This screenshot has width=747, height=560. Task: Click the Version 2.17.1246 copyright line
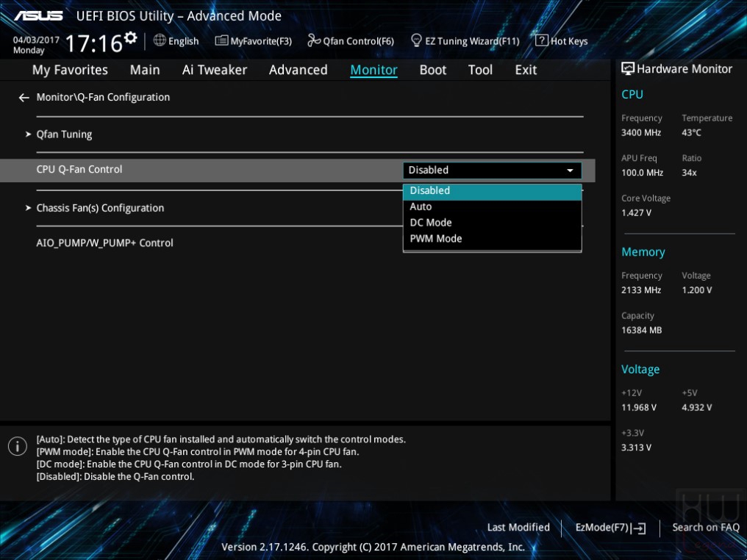pos(373,548)
